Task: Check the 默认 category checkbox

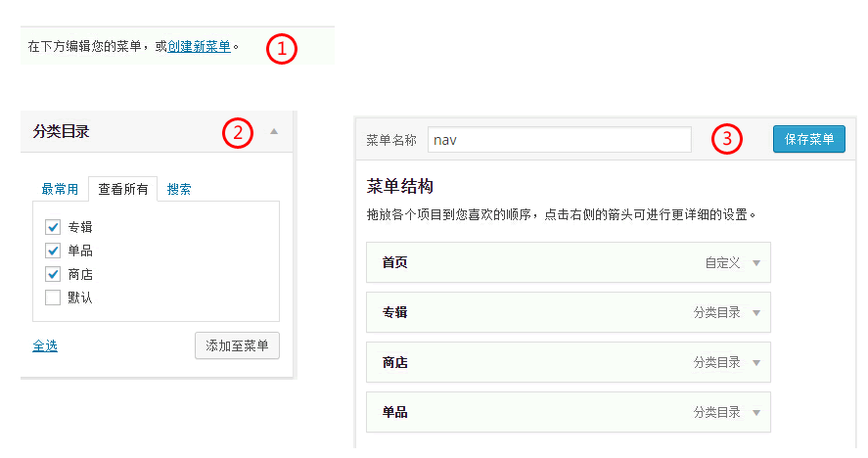Action: 53,298
